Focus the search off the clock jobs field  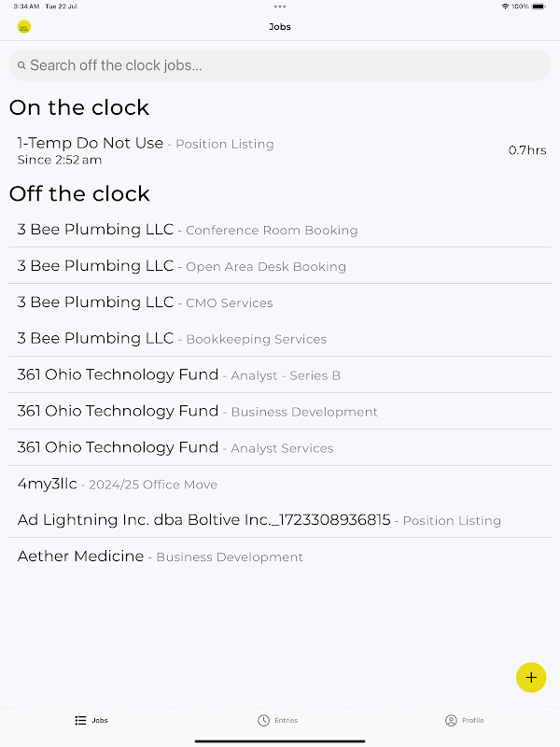(280, 65)
